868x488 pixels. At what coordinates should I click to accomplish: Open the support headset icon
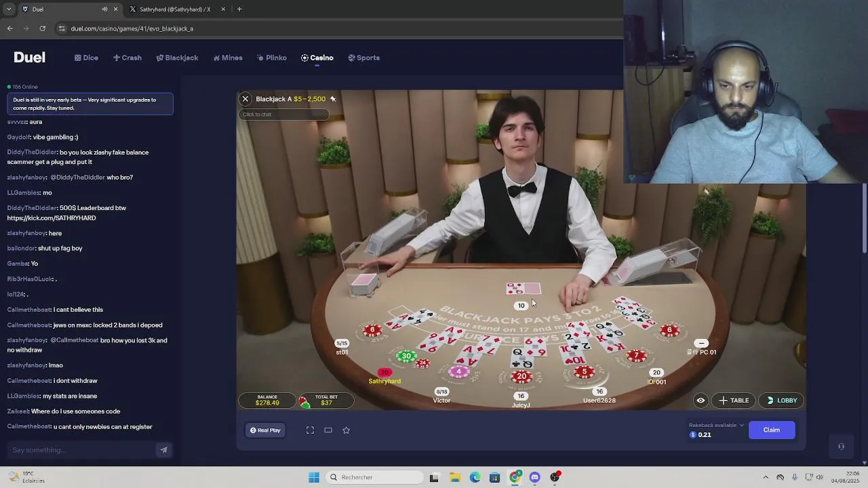pos(841,447)
